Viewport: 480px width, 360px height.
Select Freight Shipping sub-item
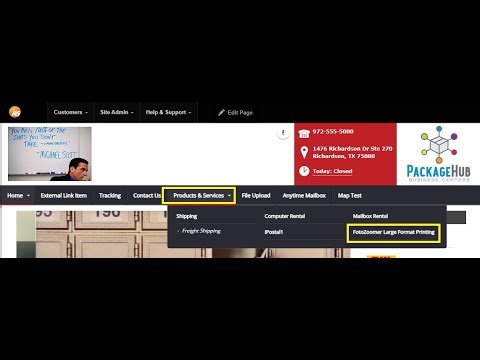pos(201,231)
